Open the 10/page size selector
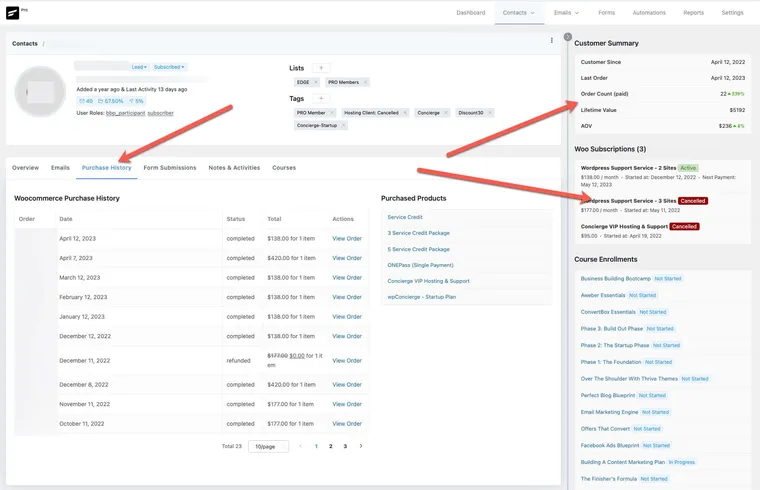Screen dimensions: 760x490 pyautogui.click(x=269, y=446)
